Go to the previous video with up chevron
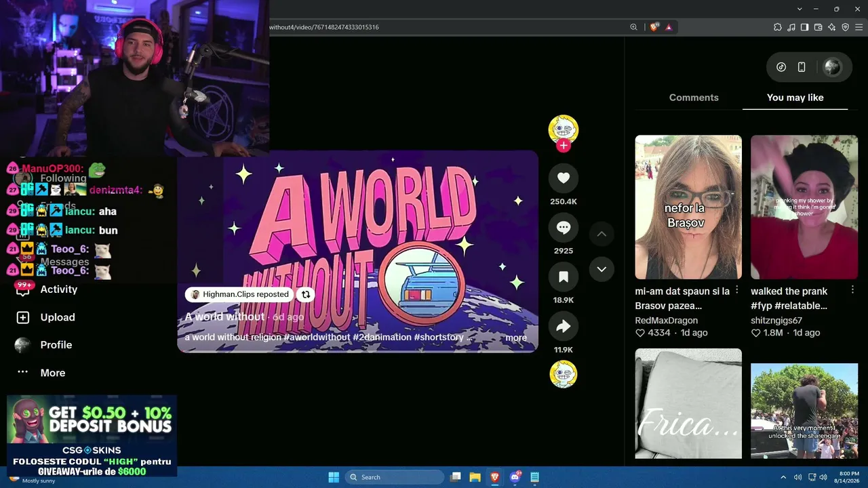Image resolution: width=868 pixels, height=488 pixels. tap(601, 234)
